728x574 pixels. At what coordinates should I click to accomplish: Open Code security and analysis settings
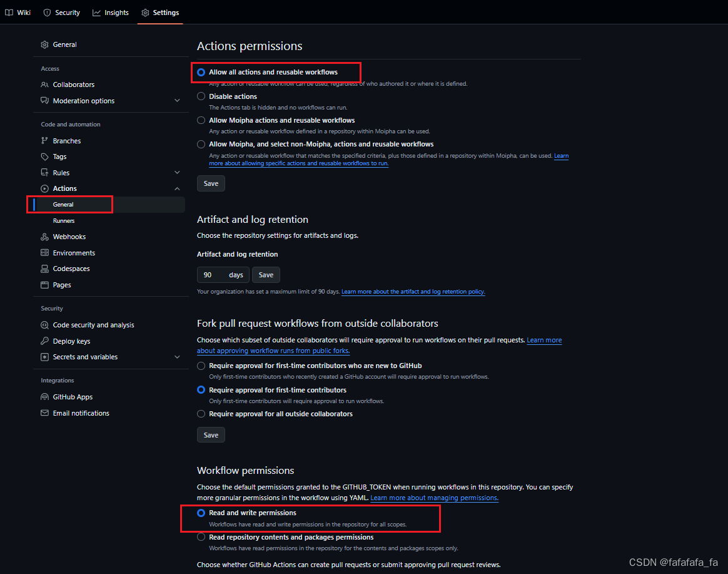click(93, 324)
